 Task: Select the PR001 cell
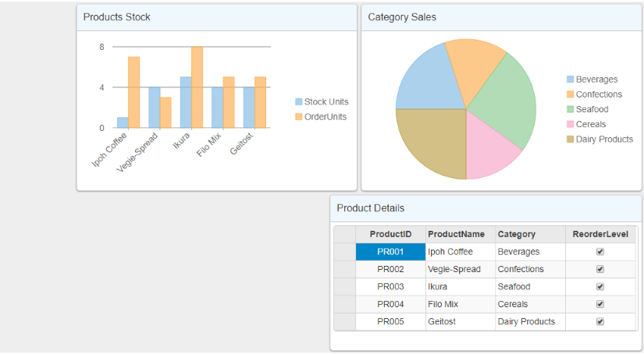390,252
